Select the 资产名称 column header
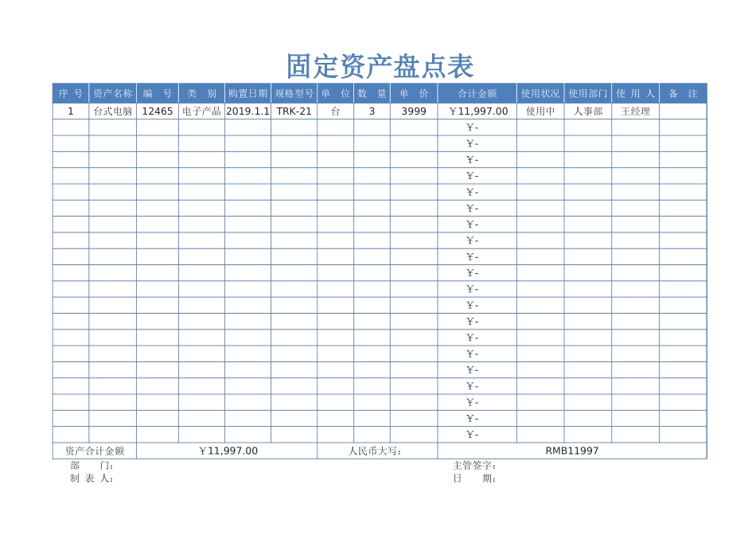Image resolution: width=756 pixels, height=535 pixels. [x=112, y=92]
